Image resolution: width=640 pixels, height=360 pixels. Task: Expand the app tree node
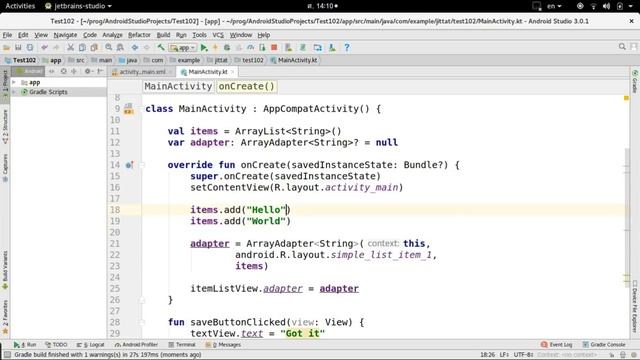coord(14,82)
